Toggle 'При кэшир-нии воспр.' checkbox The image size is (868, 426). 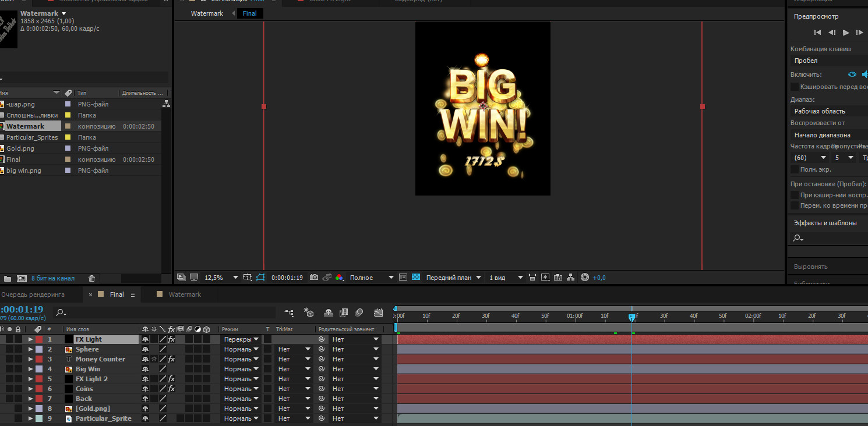point(795,195)
